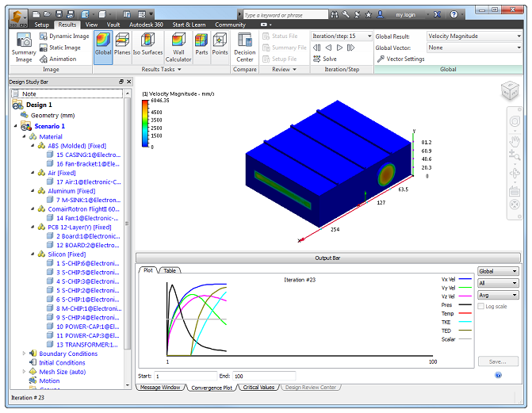The width and height of the screenshot is (532, 413).
Task: Expand the Mesh Size (auto) node
Action: [x=24, y=372]
